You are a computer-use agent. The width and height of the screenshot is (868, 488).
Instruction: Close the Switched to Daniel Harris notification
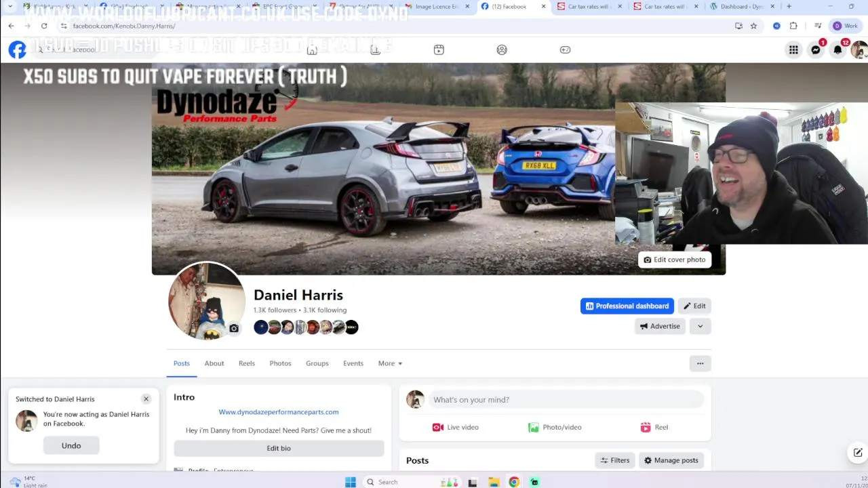tap(146, 399)
